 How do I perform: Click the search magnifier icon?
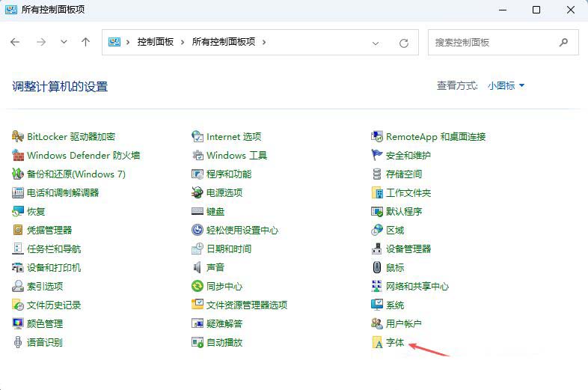(563, 43)
